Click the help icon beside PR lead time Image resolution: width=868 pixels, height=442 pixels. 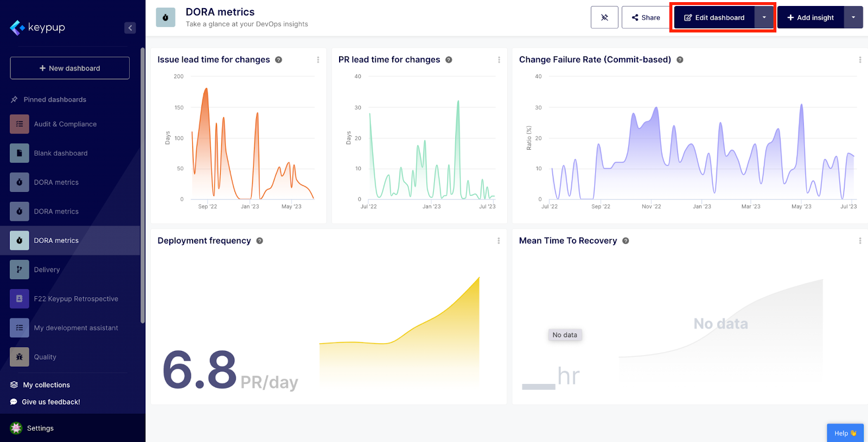[449, 60]
